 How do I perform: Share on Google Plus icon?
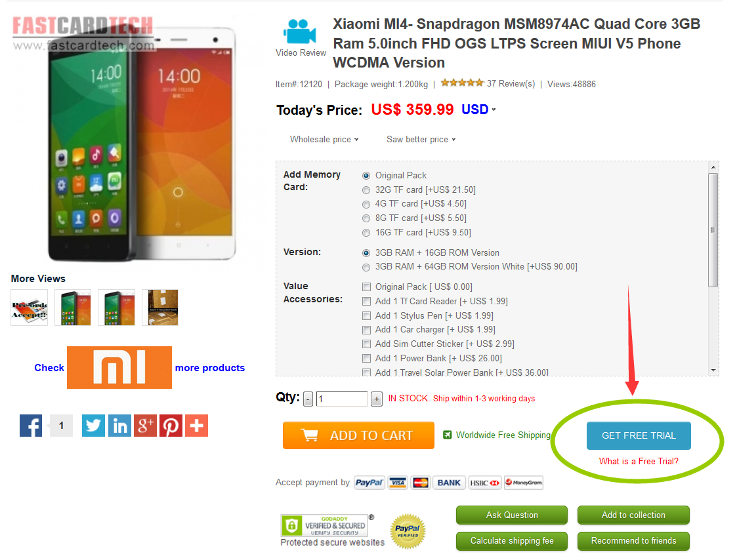pyautogui.click(x=145, y=426)
